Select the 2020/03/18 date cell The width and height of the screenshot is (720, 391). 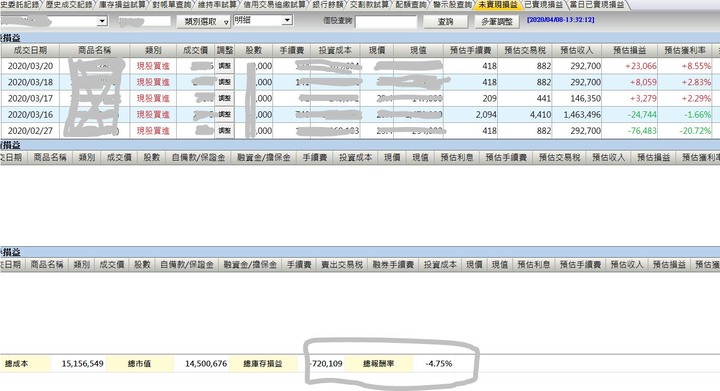tap(30, 82)
